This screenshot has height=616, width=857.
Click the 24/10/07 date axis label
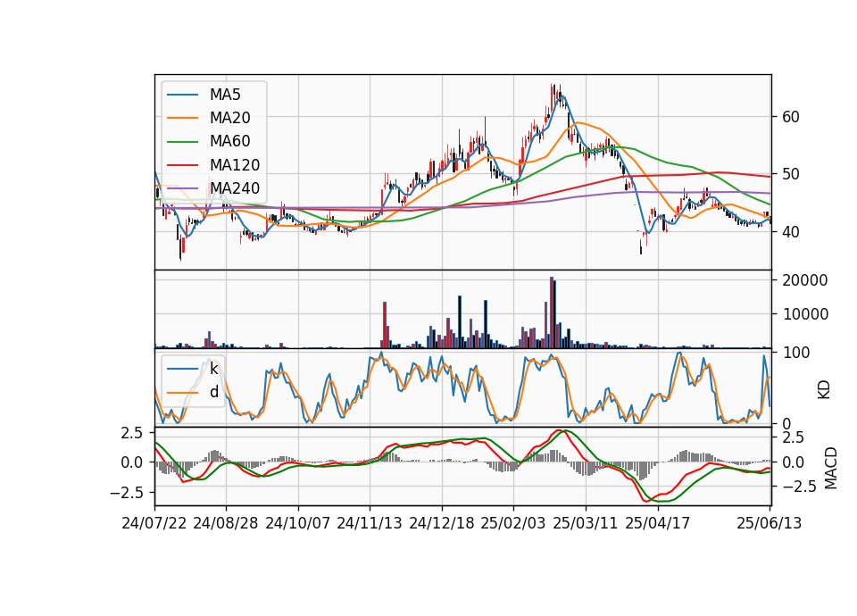[298, 523]
